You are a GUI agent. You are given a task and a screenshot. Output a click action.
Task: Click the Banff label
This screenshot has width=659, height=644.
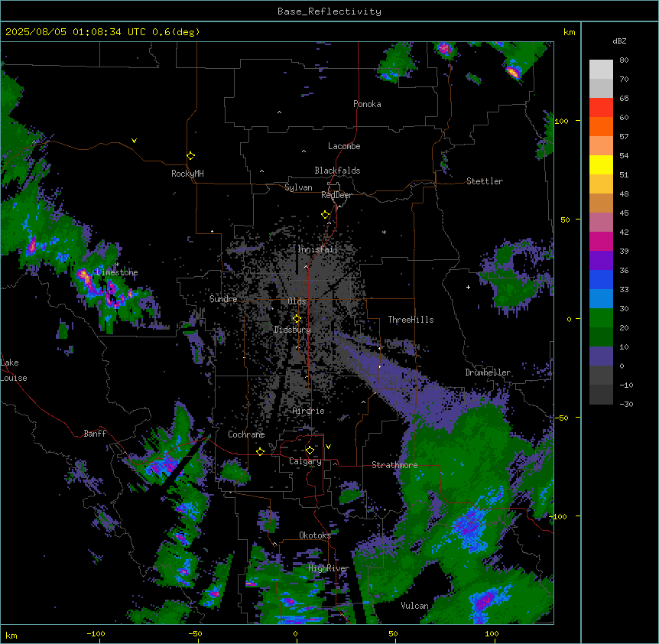coord(95,434)
